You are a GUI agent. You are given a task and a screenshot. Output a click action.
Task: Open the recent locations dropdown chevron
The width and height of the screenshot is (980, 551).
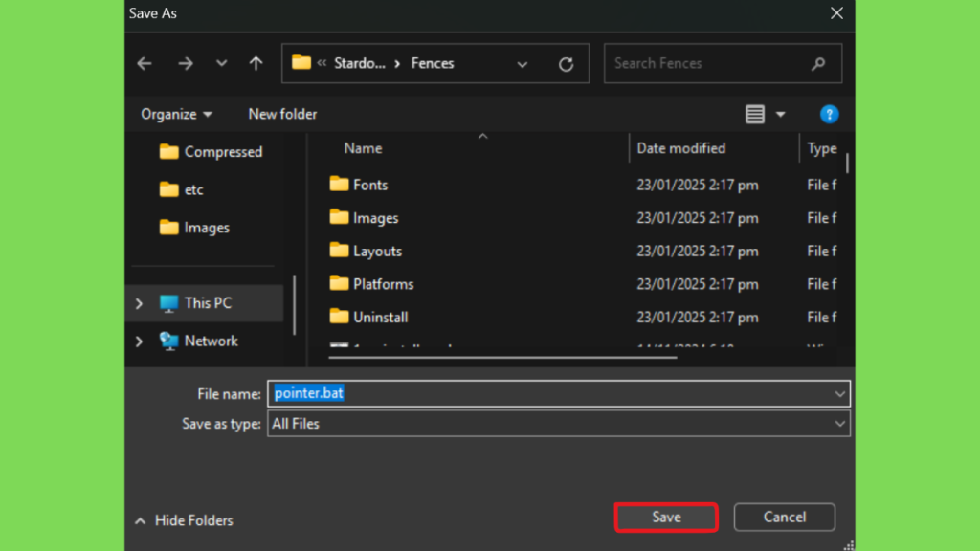click(222, 63)
